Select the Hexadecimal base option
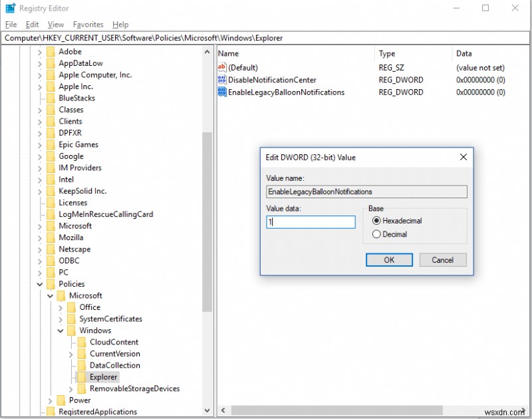This screenshot has width=532, height=419. pos(396,221)
